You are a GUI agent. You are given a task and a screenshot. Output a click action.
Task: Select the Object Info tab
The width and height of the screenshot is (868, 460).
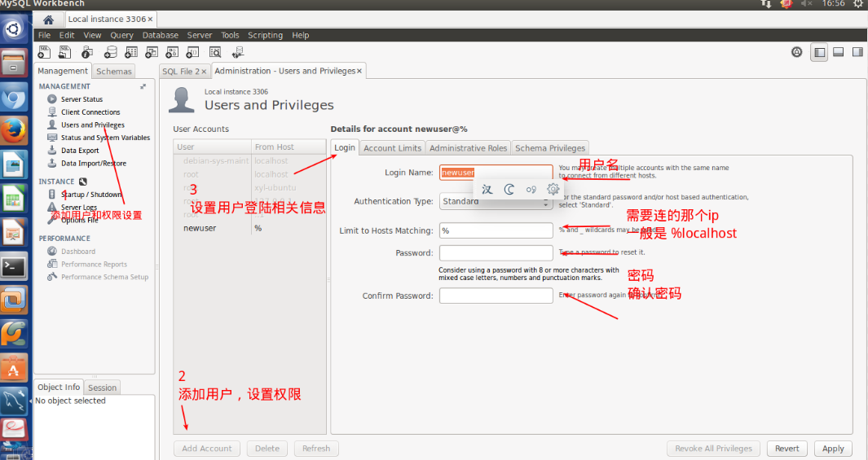(x=59, y=387)
